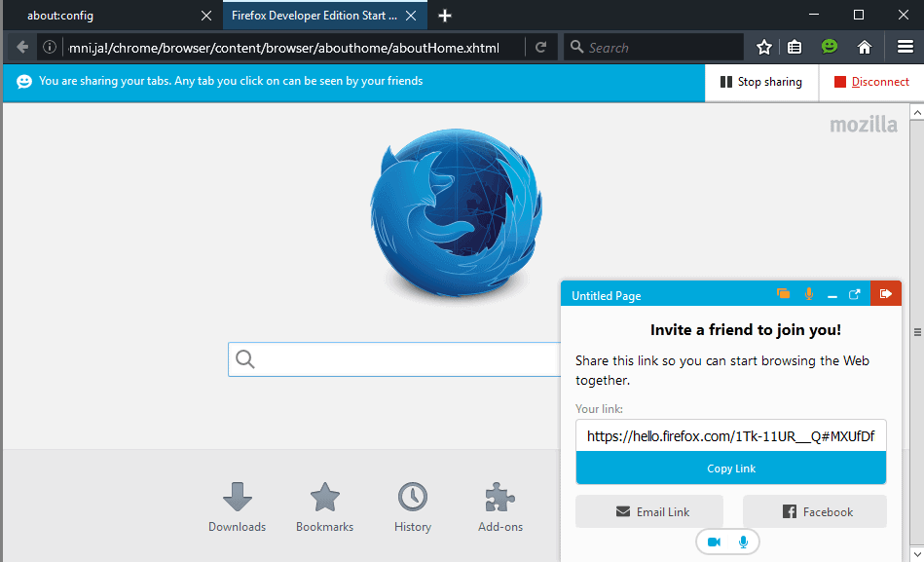This screenshot has width=924, height=562.
Task: Turn off the camera in the call controls
Action: pyautogui.click(x=714, y=541)
